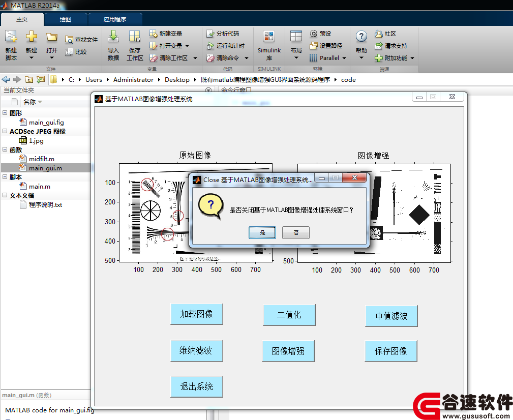Switch to 主页 (Home) ribbon tab
Viewport: 513px width, 420px height.
(22, 19)
